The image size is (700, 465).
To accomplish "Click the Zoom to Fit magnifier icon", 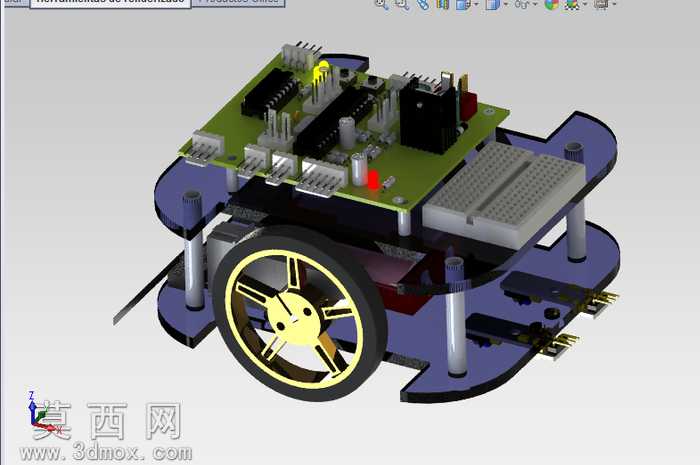I will click(x=381, y=4).
